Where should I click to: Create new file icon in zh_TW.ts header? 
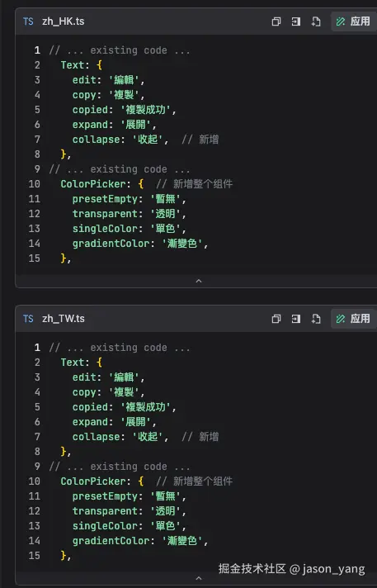(x=316, y=319)
